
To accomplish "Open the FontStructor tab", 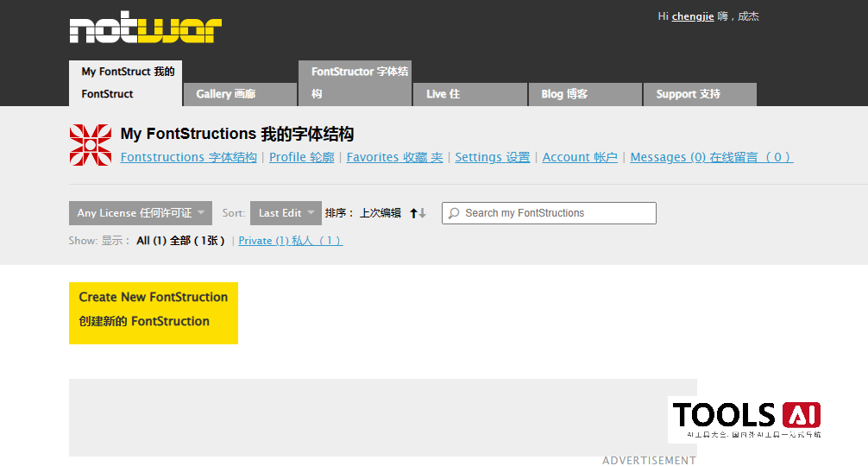I will click(x=355, y=83).
